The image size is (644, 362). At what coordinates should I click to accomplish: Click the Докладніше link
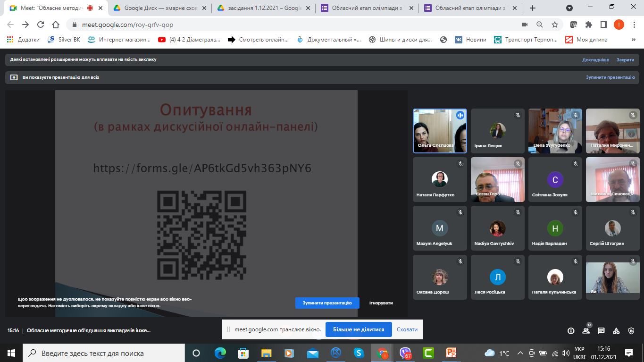595,60
